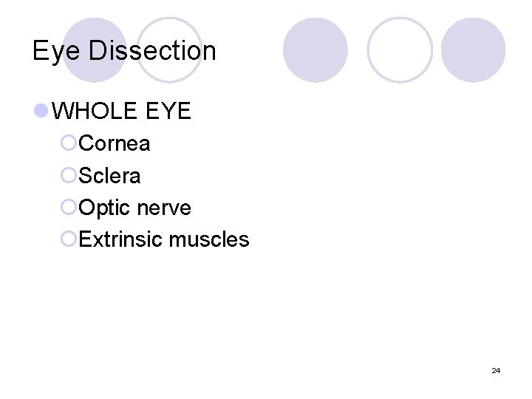Viewport: 532px width, 399px height.
Task: Click the slide number 24
Action: pyautogui.click(x=496, y=370)
